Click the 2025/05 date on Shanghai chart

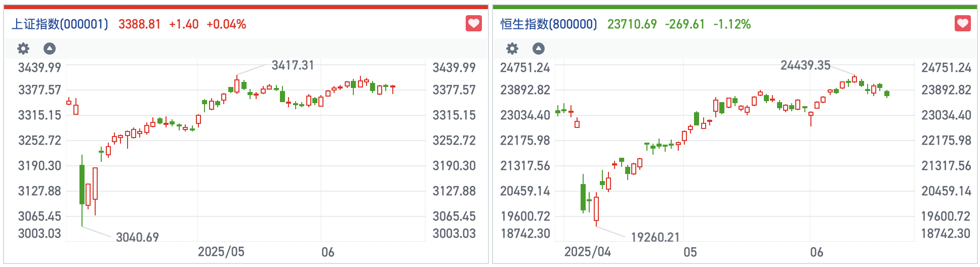[x=221, y=252]
